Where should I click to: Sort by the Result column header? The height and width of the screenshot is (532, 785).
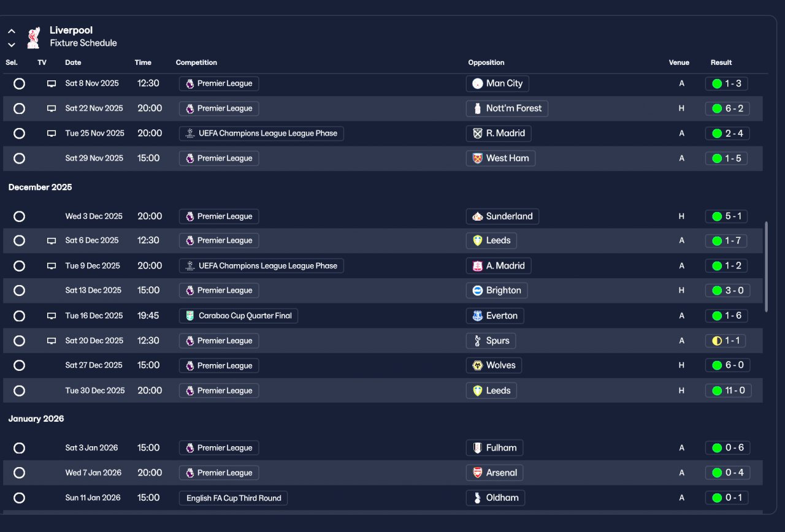[x=721, y=63]
